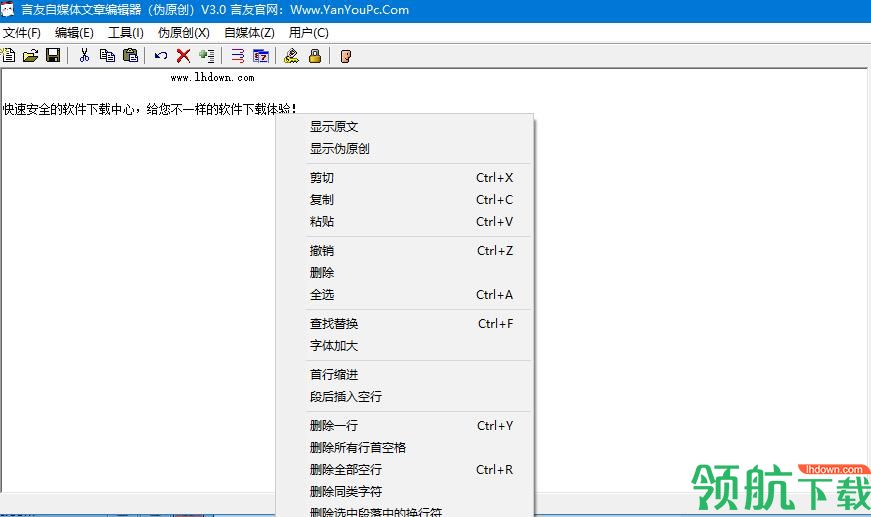Open the 文件(F) menu
Image resolution: width=871 pixels, height=517 pixels.
pyautogui.click(x=22, y=33)
